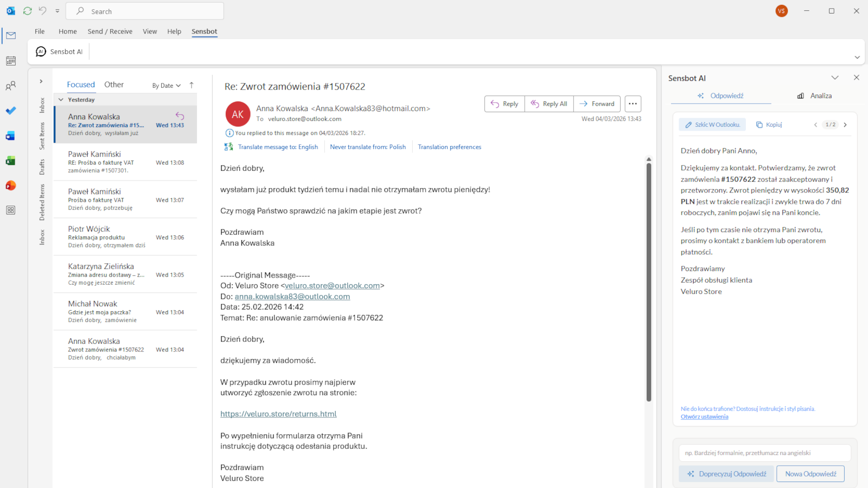Click the message body vertical scrollbar
The height and width of the screenshot is (488, 868).
click(648, 282)
